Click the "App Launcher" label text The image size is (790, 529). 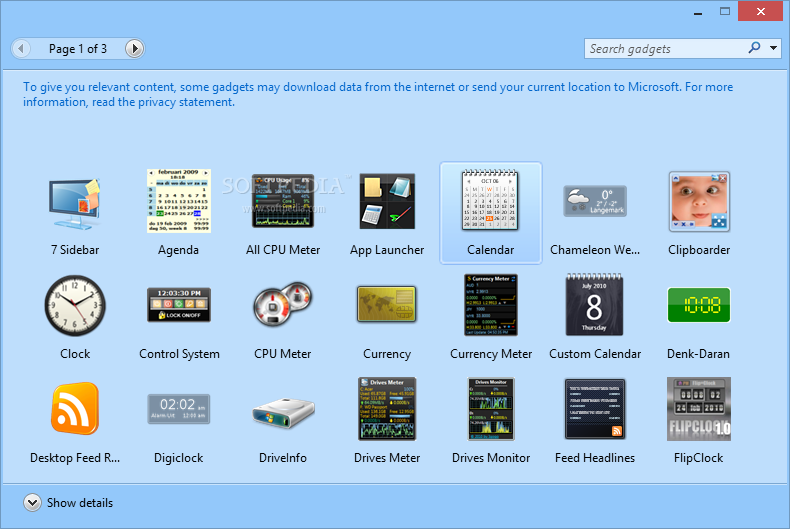tap(387, 250)
